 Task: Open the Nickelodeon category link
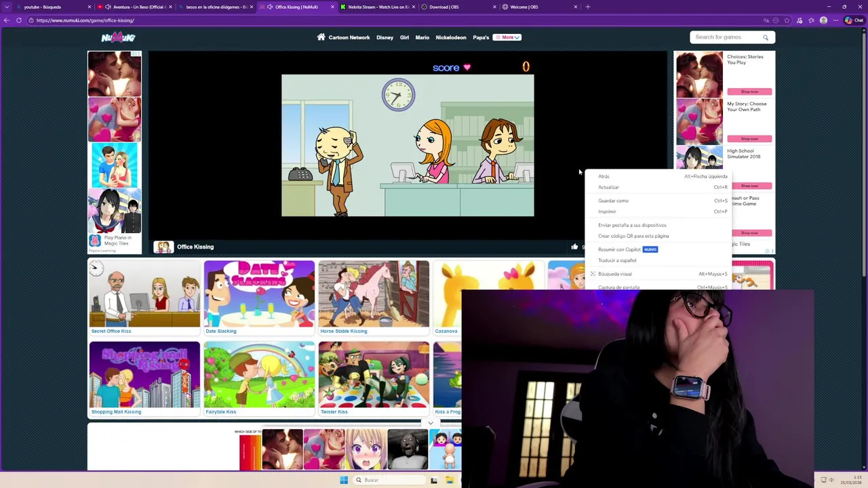pyautogui.click(x=451, y=37)
